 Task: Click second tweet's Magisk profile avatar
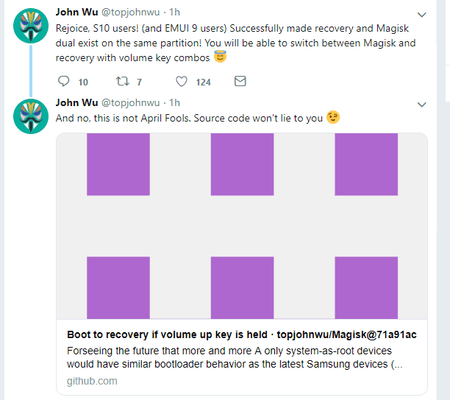click(31, 116)
